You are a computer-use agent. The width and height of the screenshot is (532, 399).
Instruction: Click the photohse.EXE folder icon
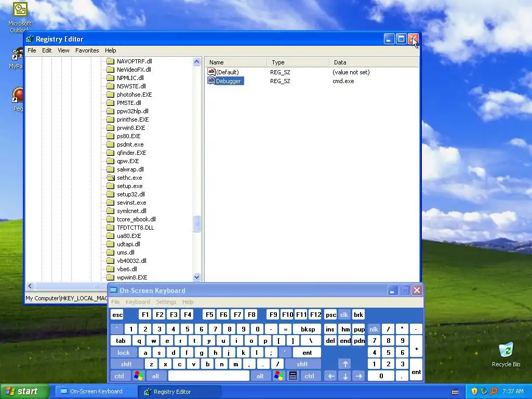tap(110, 95)
